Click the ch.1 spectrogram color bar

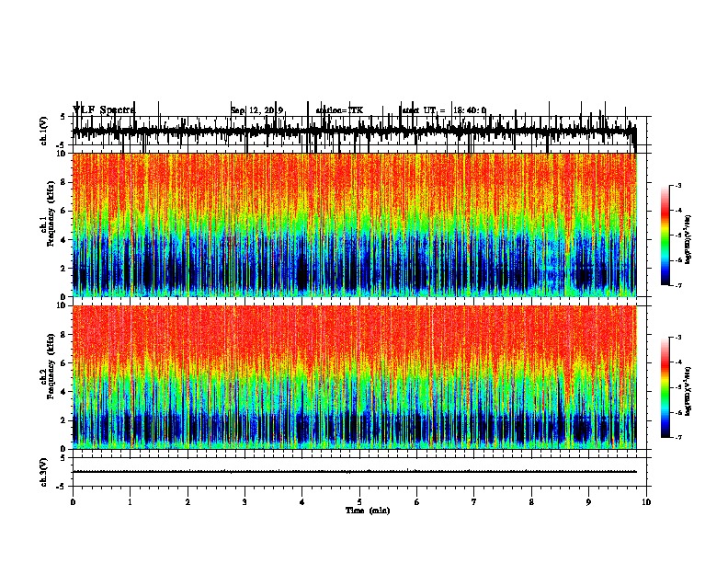click(x=665, y=236)
